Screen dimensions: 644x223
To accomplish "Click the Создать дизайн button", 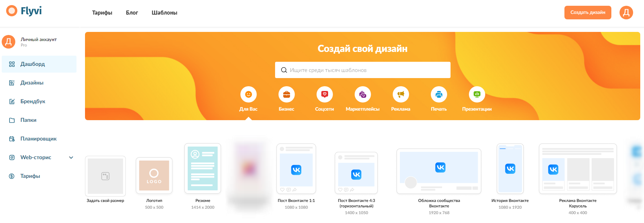I will click(x=588, y=13).
